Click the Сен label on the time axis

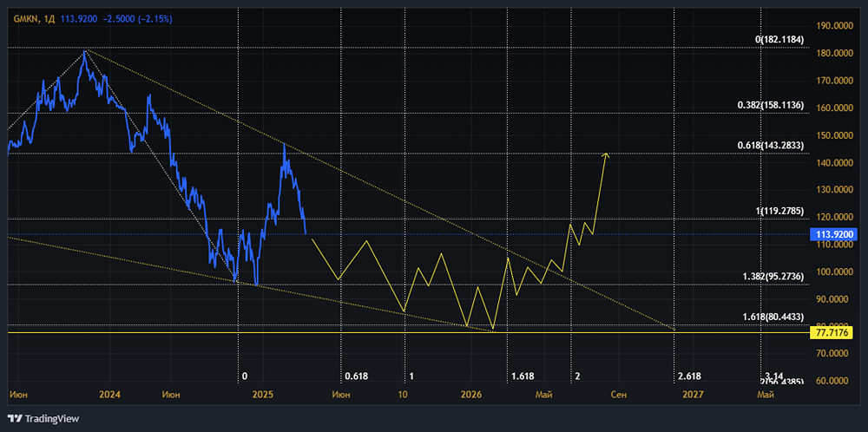(x=619, y=395)
